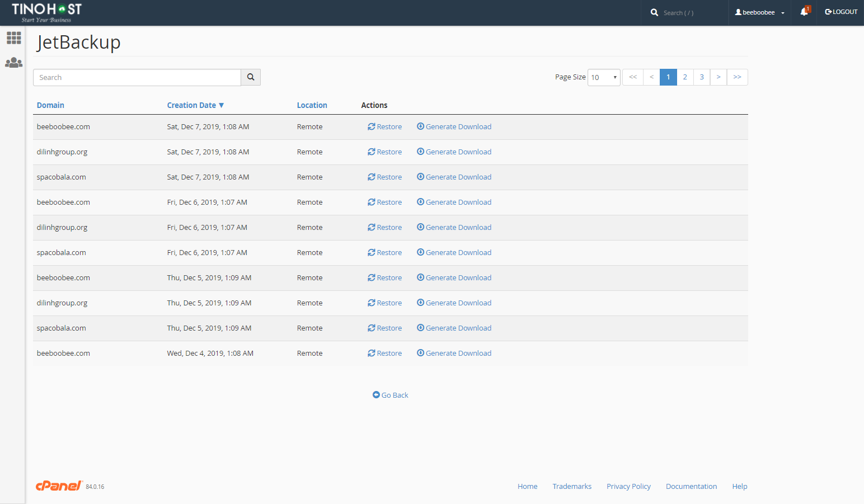Click the LOGOUT button
This screenshot has width=864, height=504.
tap(841, 12)
